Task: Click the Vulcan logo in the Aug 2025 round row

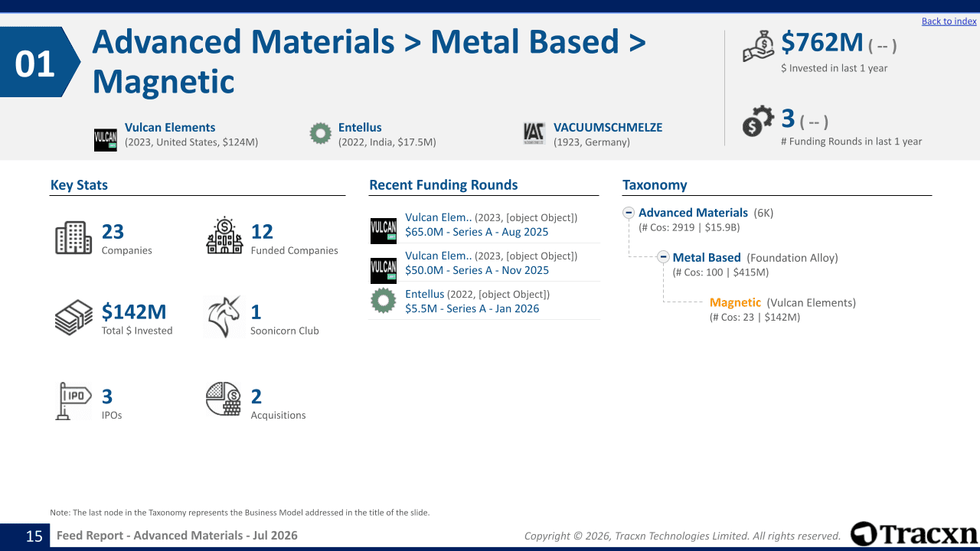Action: pos(384,231)
